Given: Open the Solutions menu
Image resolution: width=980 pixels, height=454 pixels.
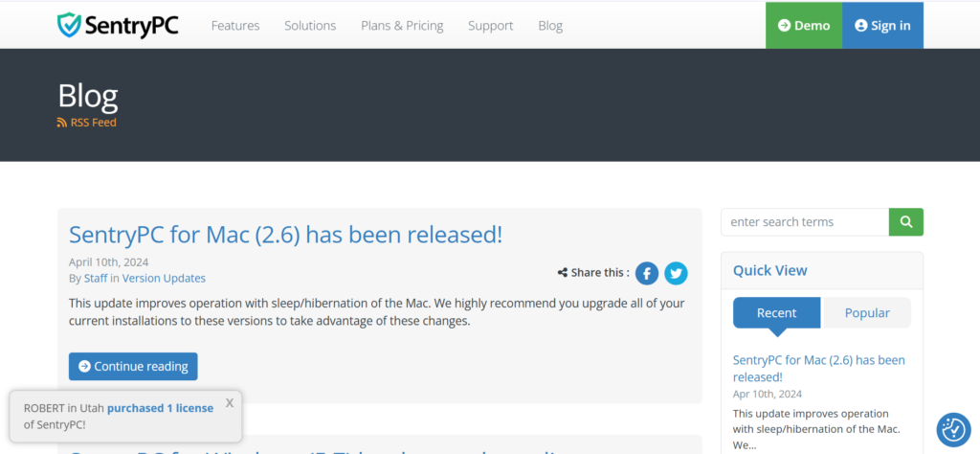Looking at the screenshot, I should [x=310, y=26].
